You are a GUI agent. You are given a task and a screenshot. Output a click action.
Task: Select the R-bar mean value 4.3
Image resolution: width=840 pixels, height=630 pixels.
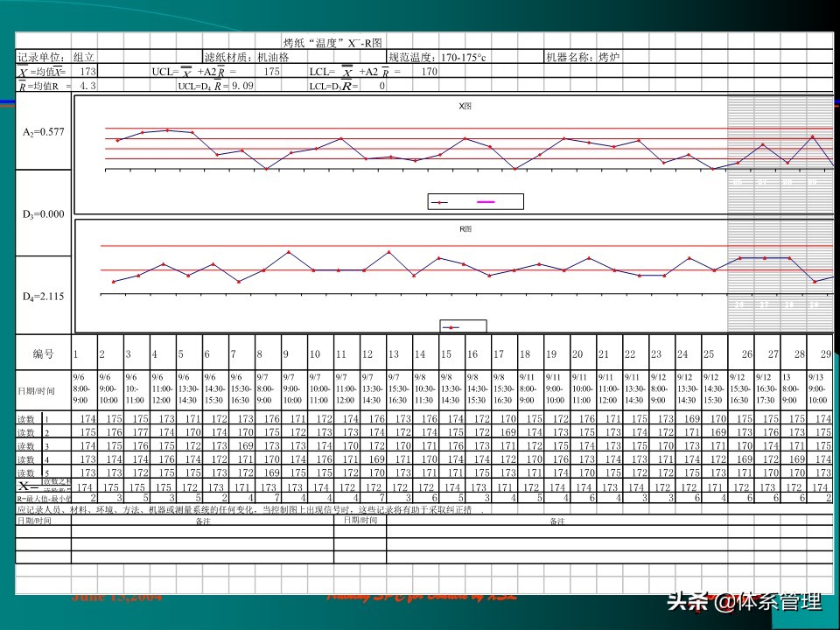tap(87, 86)
